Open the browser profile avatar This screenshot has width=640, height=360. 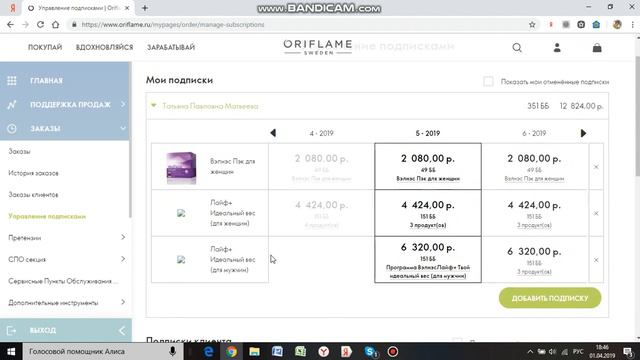(x=617, y=24)
